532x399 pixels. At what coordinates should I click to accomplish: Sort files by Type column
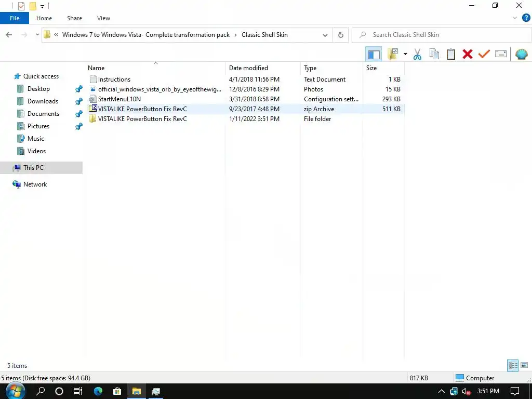(331, 68)
